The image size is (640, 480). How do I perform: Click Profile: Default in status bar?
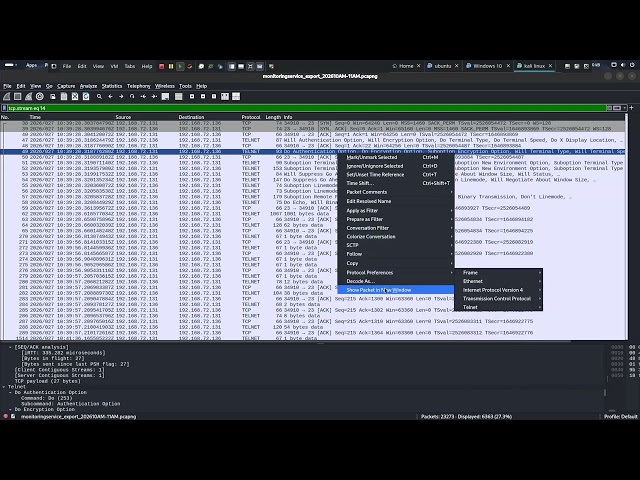pos(620,417)
